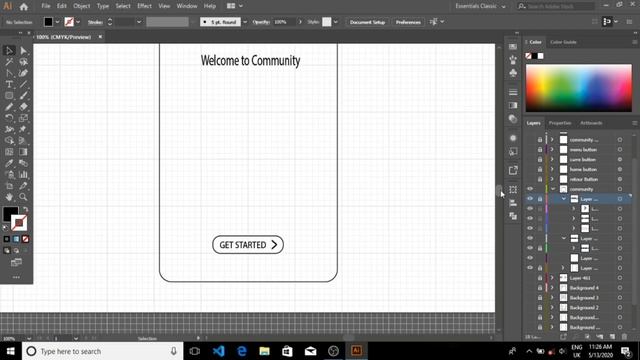Toggle lock on Background 3 layer
The width and height of the screenshot is (640, 360).
(540, 298)
